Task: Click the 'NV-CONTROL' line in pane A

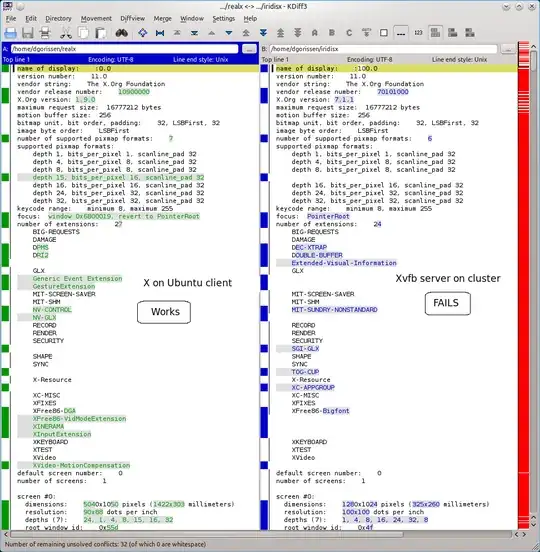Action: coord(52,309)
